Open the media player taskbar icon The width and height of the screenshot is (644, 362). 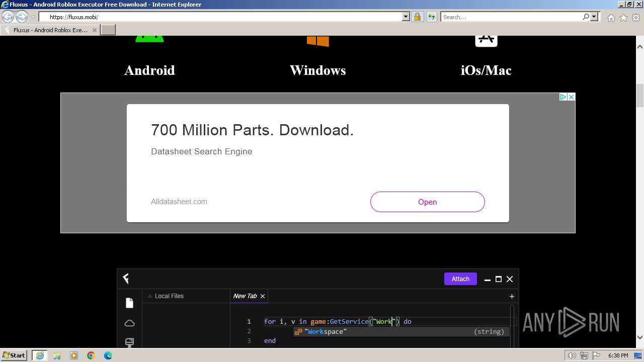(74, 355)
